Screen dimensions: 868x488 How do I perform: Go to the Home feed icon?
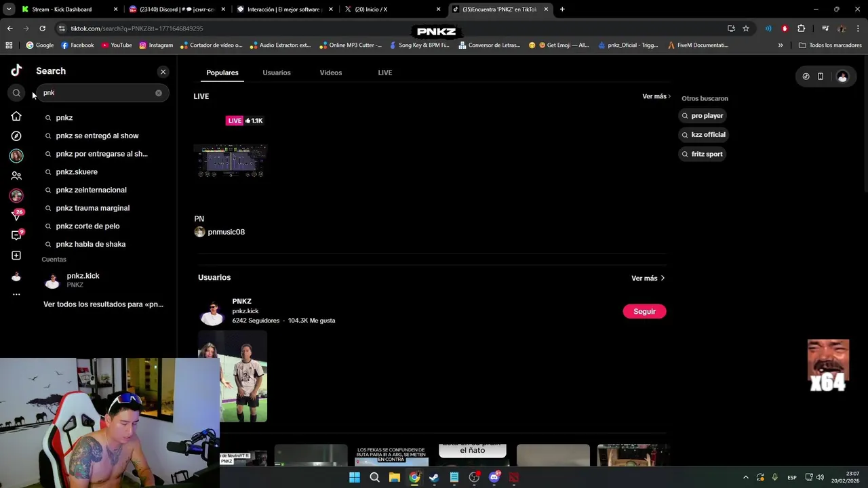click(16, 117)
